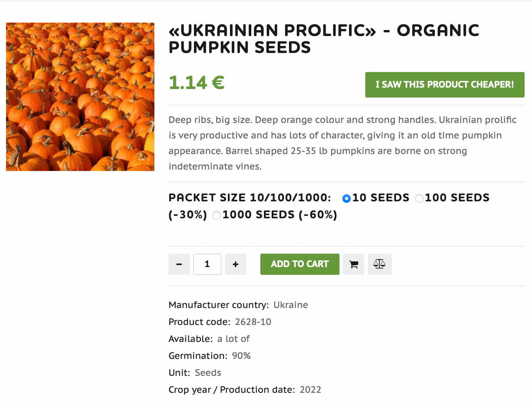Click the Germination 90% value

(241, 356)
